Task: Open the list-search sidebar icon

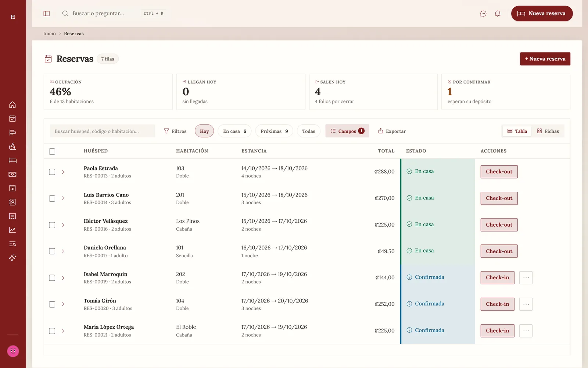Action: click(x=12, y=244)
